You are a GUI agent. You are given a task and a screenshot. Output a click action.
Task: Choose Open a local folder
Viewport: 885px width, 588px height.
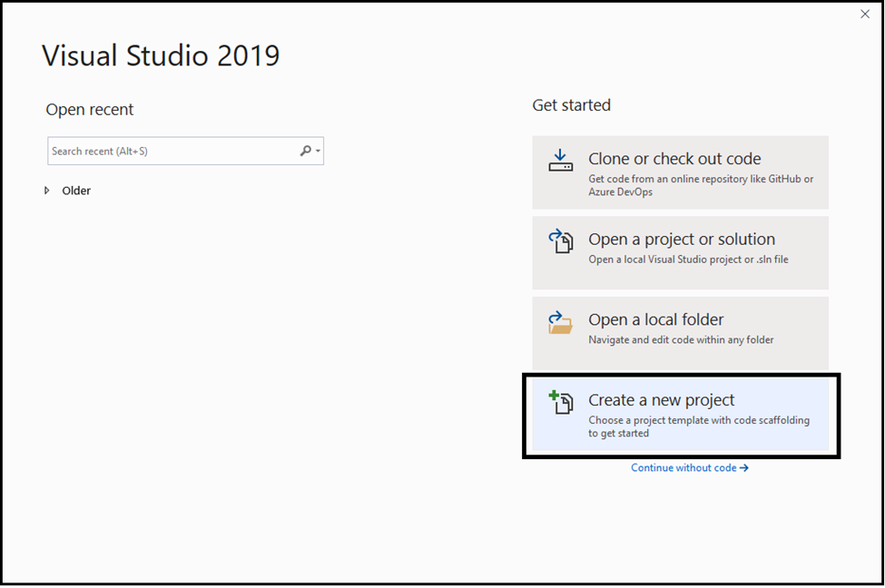tap(680, 333)
